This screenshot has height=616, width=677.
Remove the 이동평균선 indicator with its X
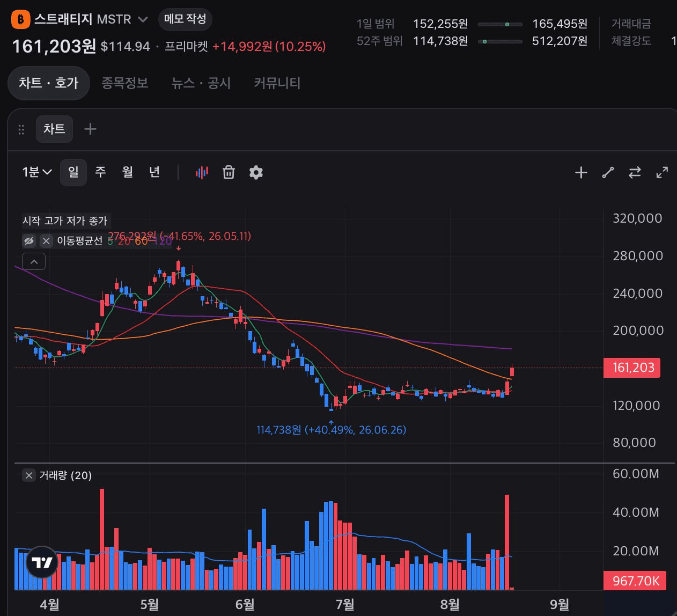[x=46, y=241]
